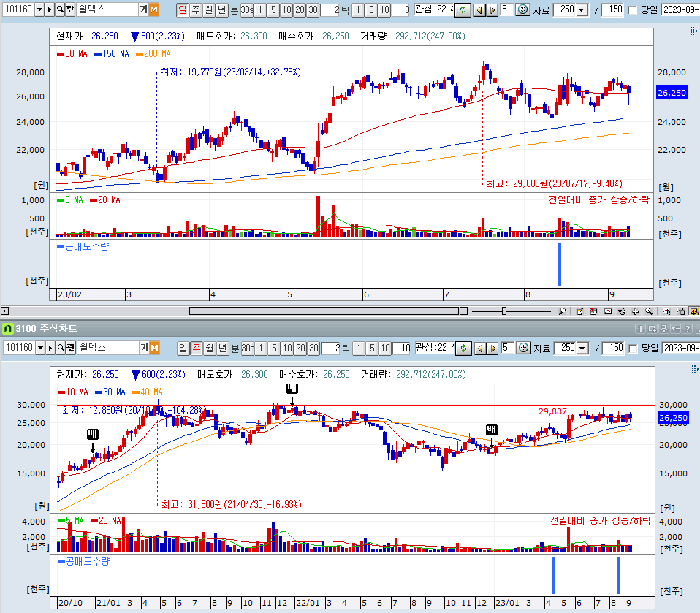Enable crosshair with the plus icon in tool strip

pyautogui.click(x=635, y=311)
